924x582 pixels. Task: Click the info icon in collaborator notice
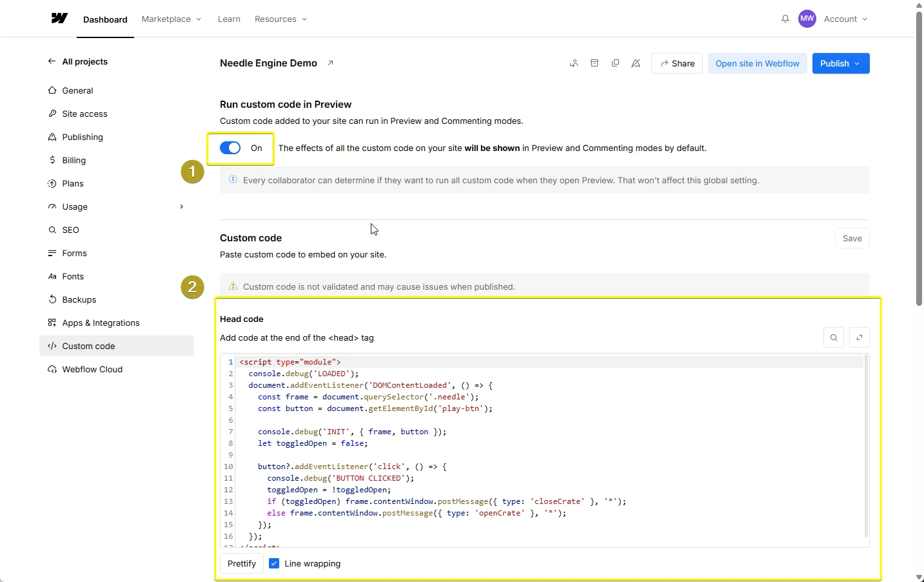click(x=233, y=179)
